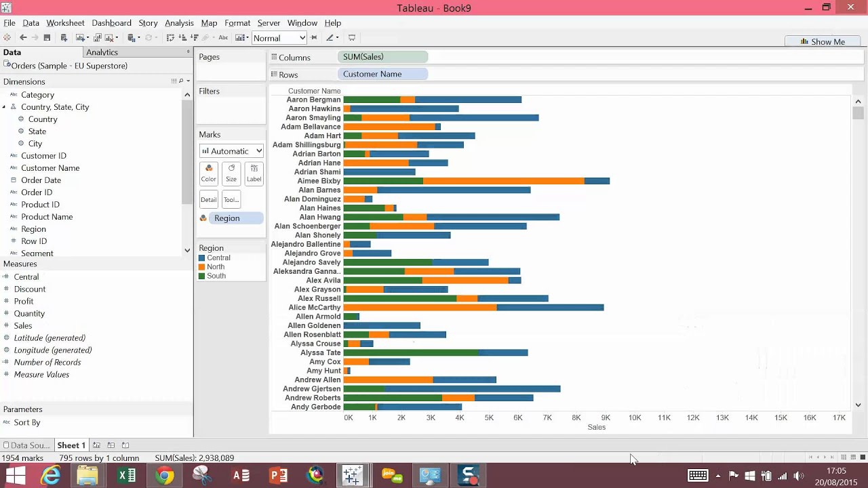This screenshot has width=868, height=488.
Task: Open the Analysis menu
Action: click(x=179, y=23)
